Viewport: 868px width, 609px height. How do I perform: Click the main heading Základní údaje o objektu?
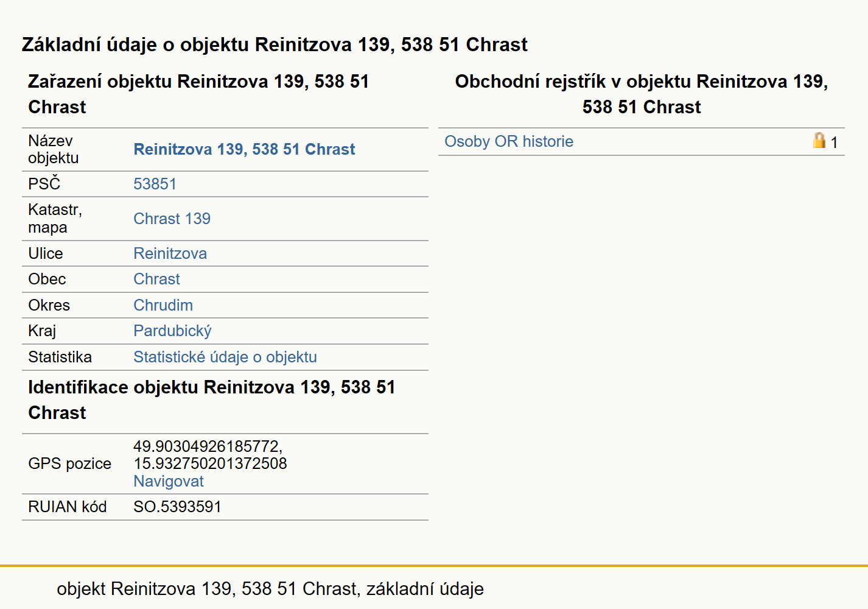coord(275,44)
